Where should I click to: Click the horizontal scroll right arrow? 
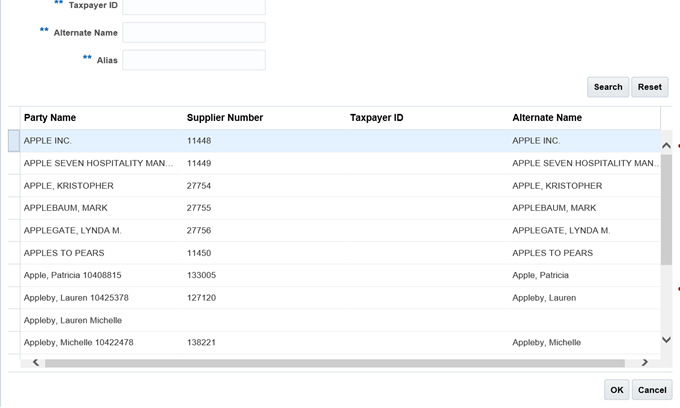pos(644,362)
